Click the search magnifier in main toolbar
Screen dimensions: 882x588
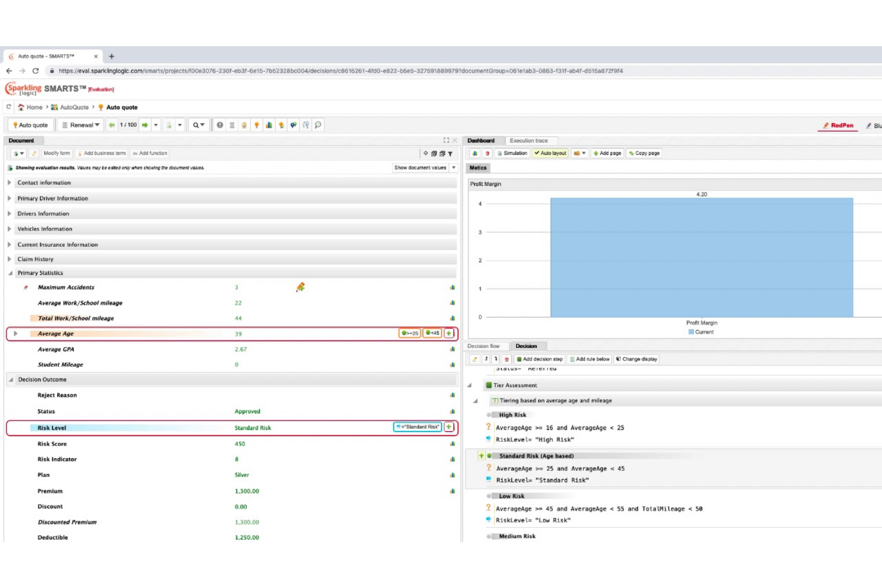click(196, 125)
